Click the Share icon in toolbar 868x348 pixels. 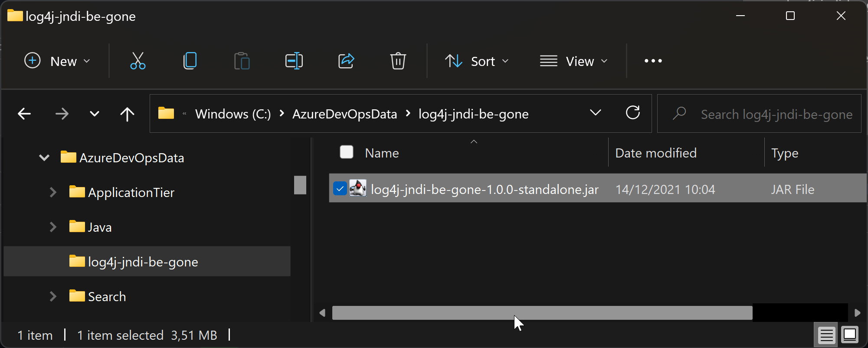pyautogui.click(x=346, y=61)
